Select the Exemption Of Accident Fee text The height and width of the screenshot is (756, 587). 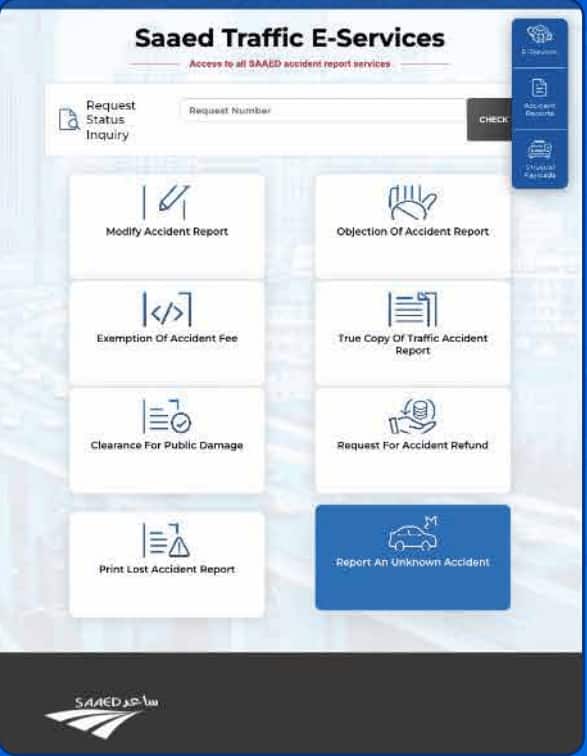[x=167, y=338]
